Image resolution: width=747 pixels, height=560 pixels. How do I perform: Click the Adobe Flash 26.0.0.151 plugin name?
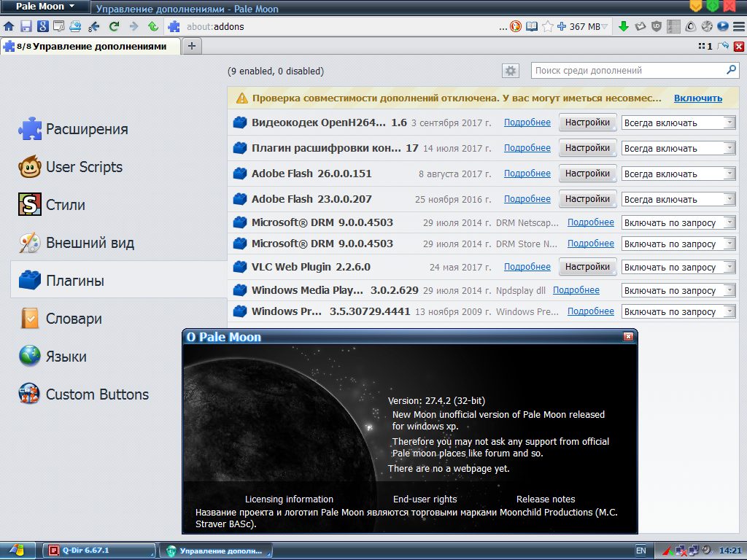click(x=311, y=174)
